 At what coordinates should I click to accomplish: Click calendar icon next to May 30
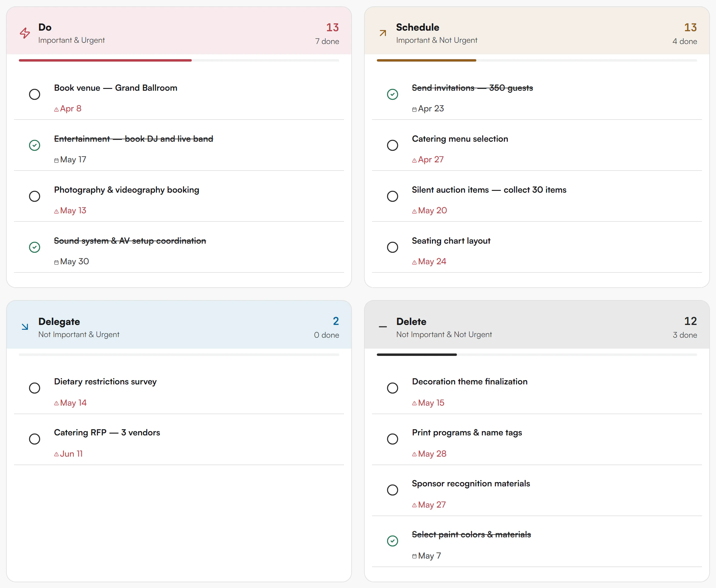[x=56, y=262]
